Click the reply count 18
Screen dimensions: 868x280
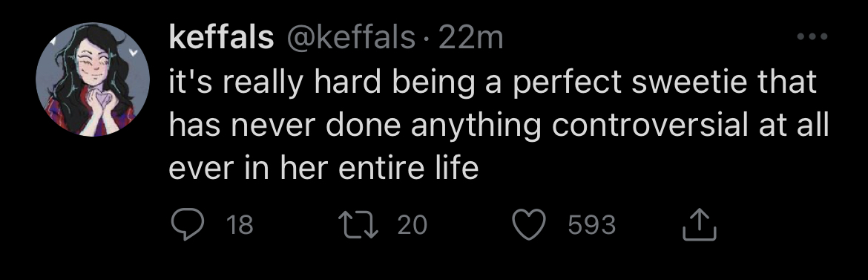pos(240,225)
